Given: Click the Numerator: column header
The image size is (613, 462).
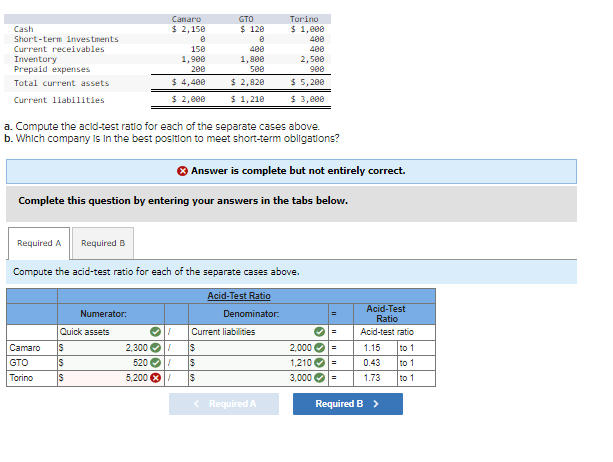Looking at the screenshot, I should pos(103,314).
